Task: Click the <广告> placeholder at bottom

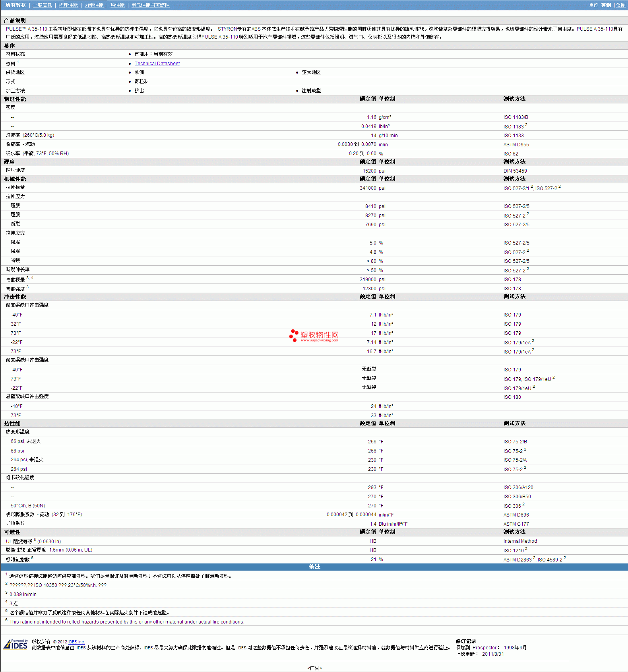Action: point(314,668)
